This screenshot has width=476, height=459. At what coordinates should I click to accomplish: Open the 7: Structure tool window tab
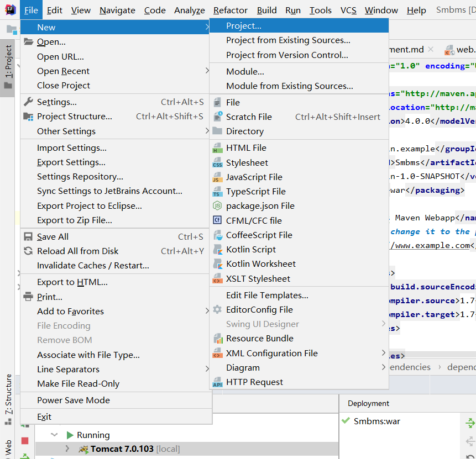(8, 399)
